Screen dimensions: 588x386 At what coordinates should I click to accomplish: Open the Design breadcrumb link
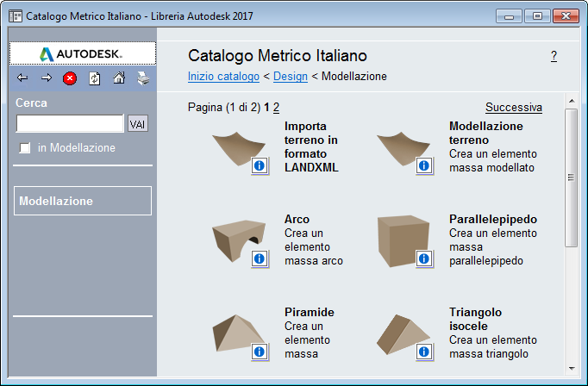tap(291, 76)
